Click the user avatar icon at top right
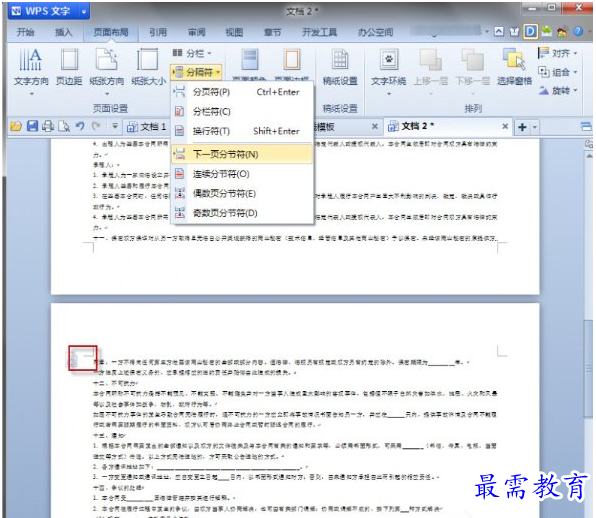The height and width of the screenshot is (518, 596). [x=562, y=32]
